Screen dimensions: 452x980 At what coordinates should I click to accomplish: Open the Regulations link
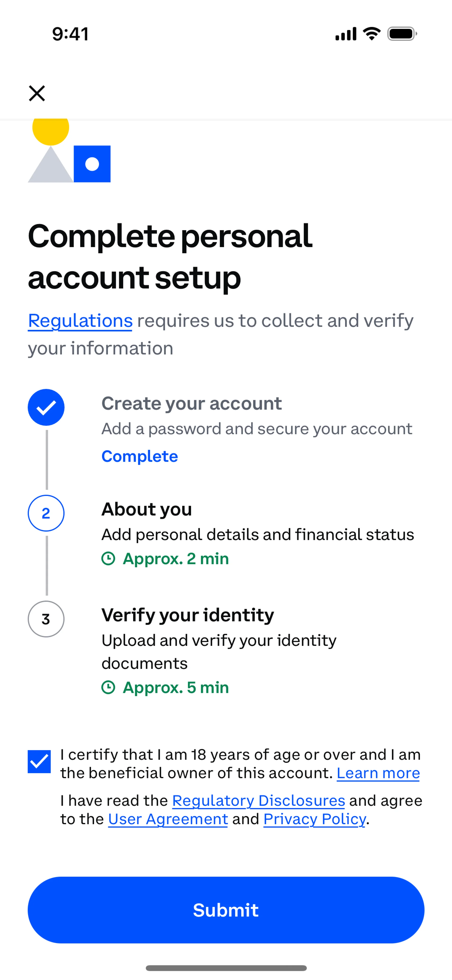point(80,320)
